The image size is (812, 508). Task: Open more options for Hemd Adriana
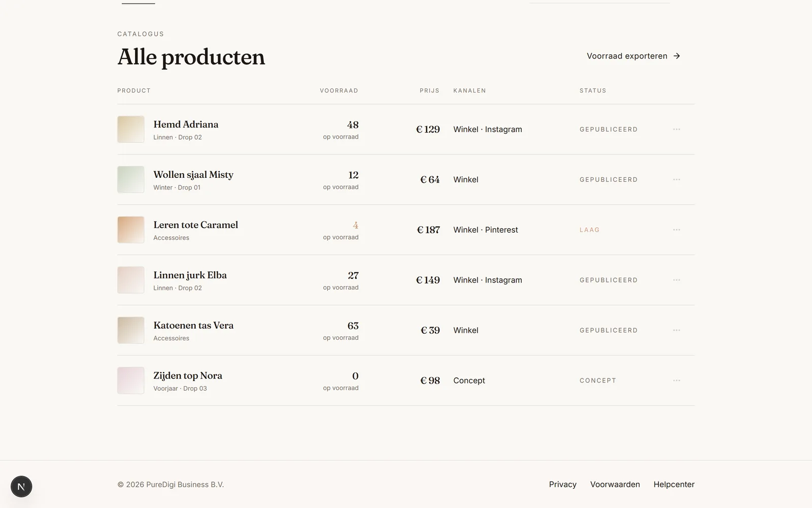pyautogui.click(x=676, y=129)
